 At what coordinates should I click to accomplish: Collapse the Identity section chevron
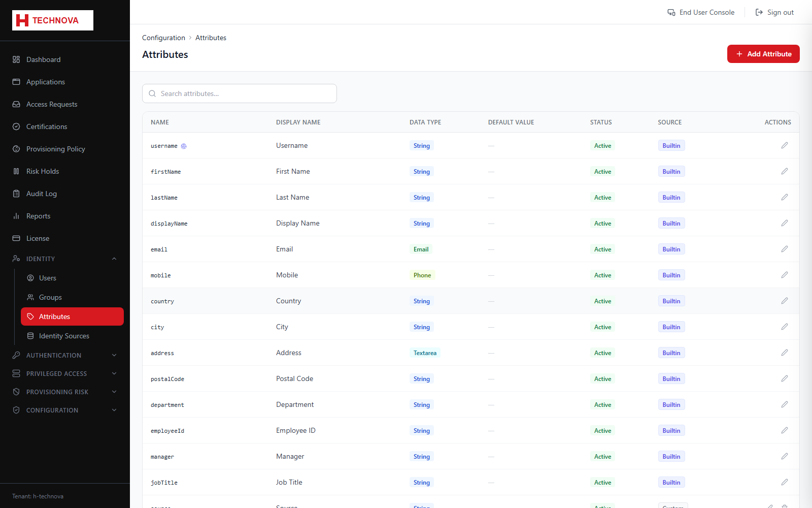(114, 259)
